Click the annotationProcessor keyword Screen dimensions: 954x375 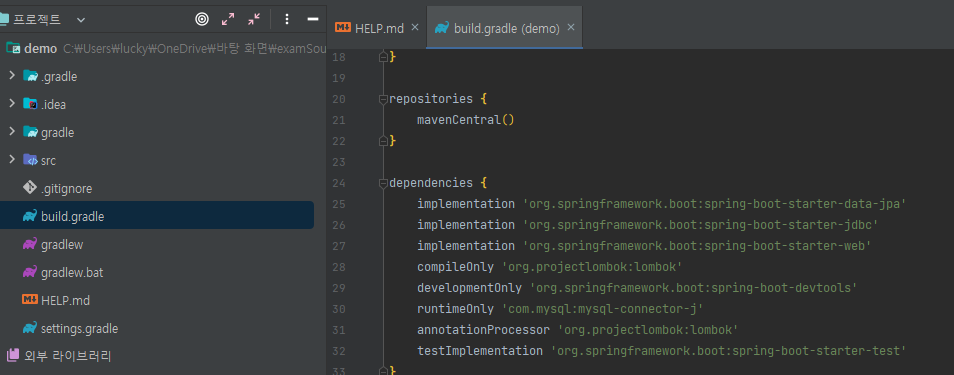483,330
